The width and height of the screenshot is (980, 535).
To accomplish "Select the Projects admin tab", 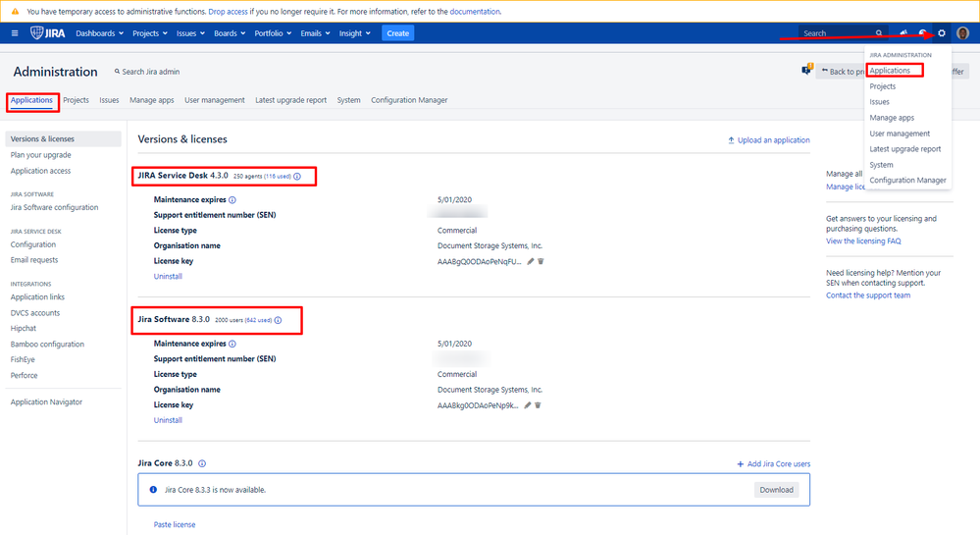I will tap(76, 100).
